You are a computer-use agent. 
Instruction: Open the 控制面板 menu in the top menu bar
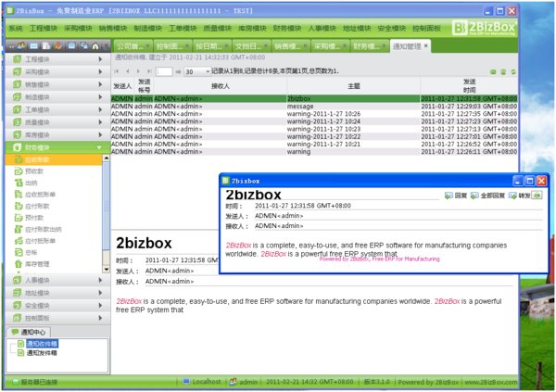click(x=426, y=28)
